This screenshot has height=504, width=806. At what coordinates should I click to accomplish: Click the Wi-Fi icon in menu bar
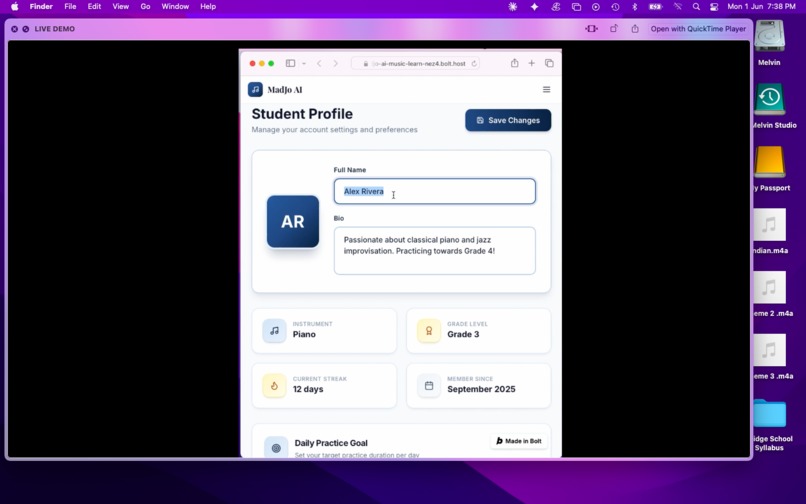click(x=677, y=7)
